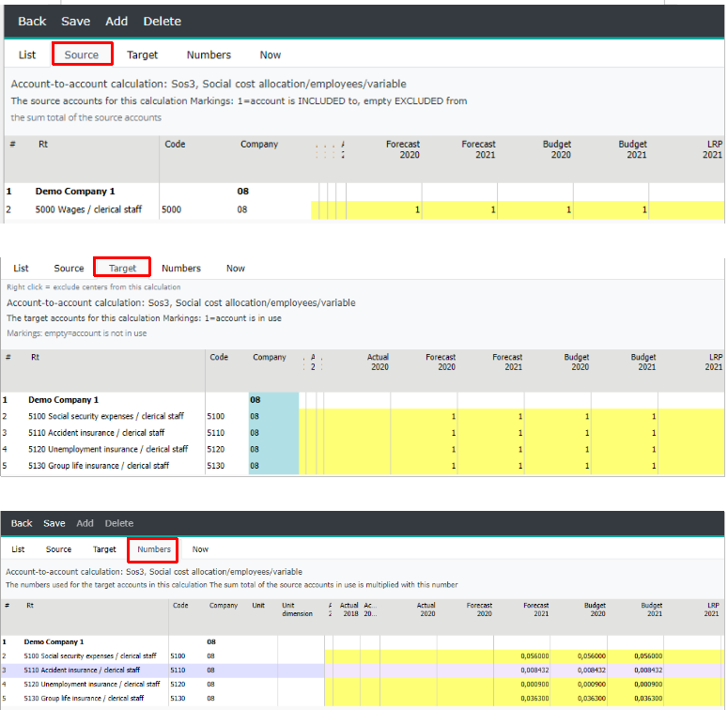Click the 0,000900 value under Budget 2020
Viewport: 728px width, 710px height.
591,684
